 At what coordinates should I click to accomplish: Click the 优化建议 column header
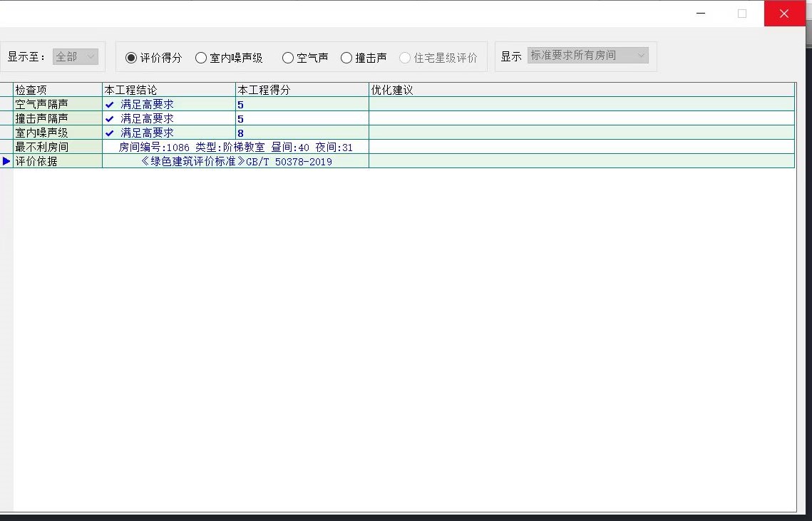coord(581,90)
